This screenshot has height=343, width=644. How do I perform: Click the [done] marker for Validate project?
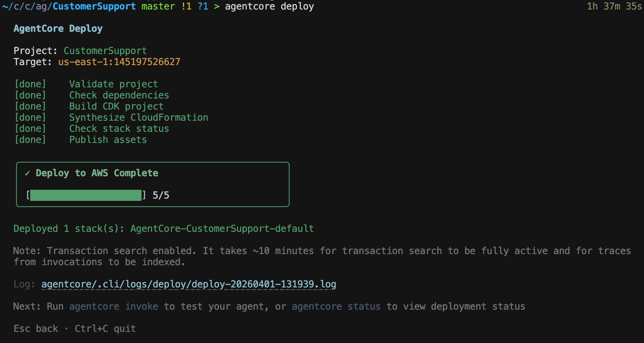[x=30, y=84]
